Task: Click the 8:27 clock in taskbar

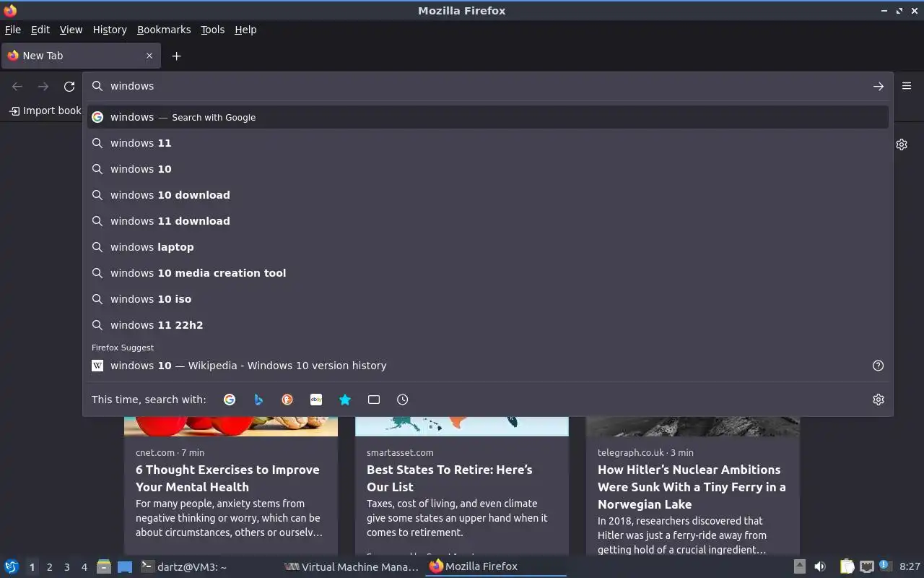Action: click(x=910, y=566)
